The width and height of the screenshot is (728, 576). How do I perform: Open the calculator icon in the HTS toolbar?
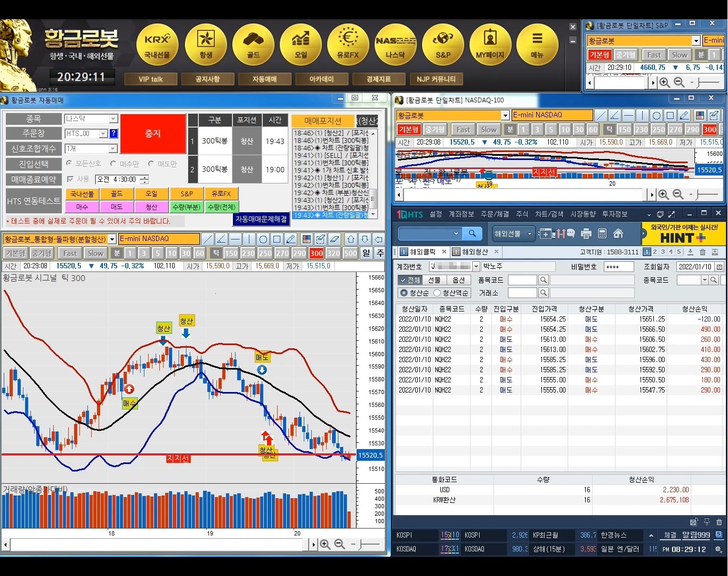tap(602, 234)
